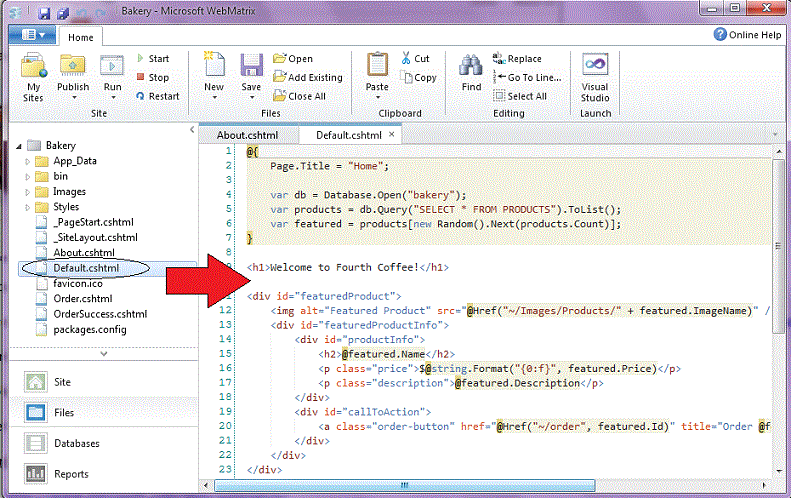Select _SiteLayout.cshtml in file tree
This screenshot has width=791, height=498.
95,237
